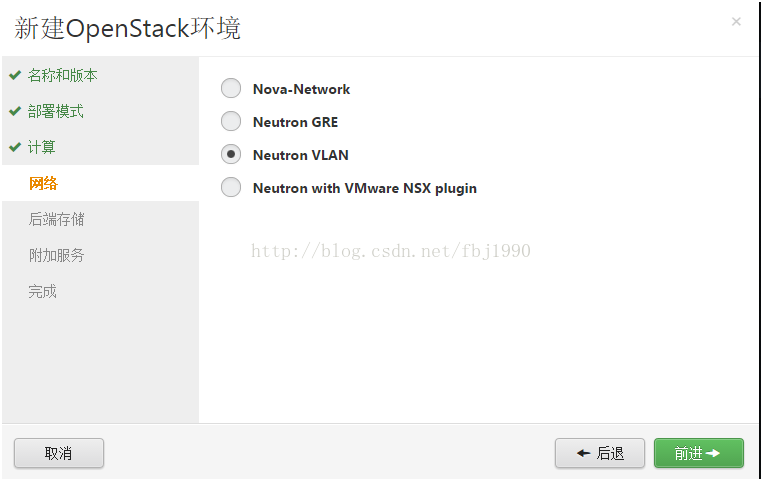
Task: Go to the 名称和版本 step
Action: (63, 75)
